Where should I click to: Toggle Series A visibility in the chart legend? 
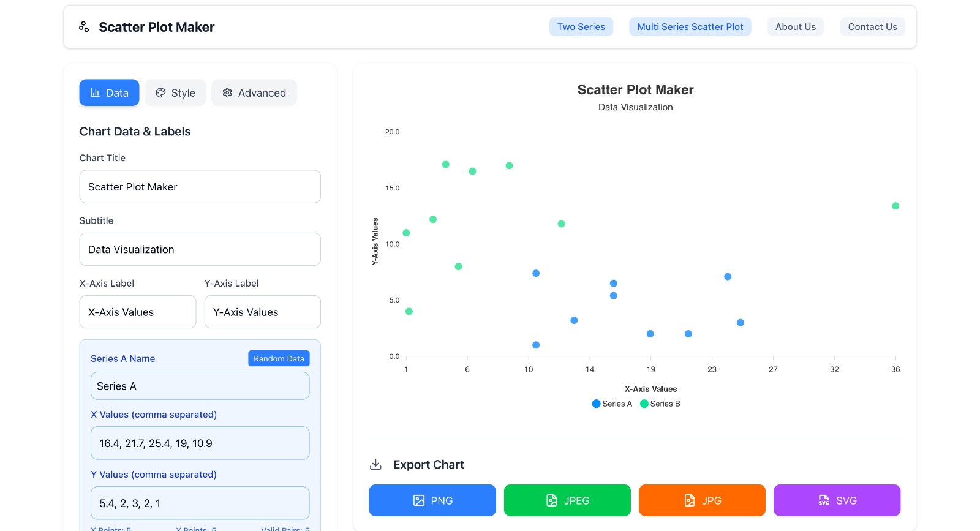point(612,404)
